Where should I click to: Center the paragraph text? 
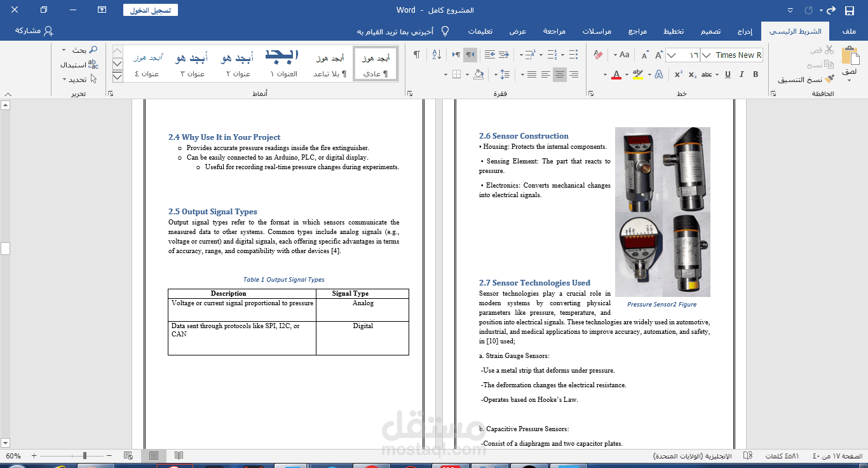click(x=559, y=74)
